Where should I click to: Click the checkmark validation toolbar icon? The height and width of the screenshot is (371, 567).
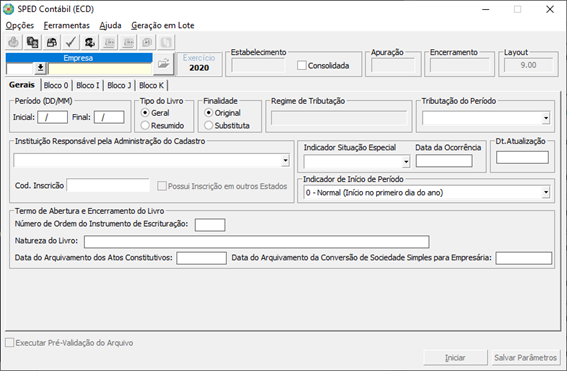click(71, 42)
